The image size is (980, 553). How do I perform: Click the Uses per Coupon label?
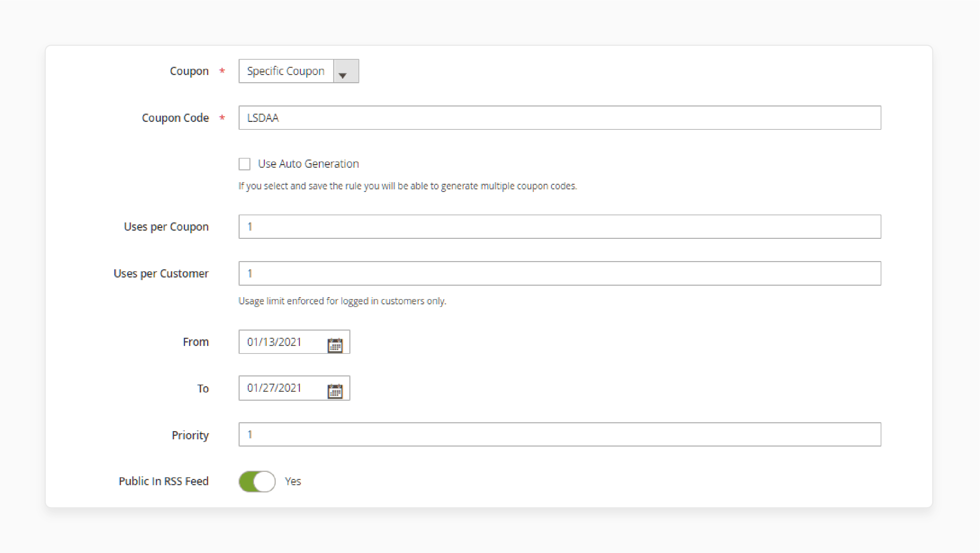[166, 227]
